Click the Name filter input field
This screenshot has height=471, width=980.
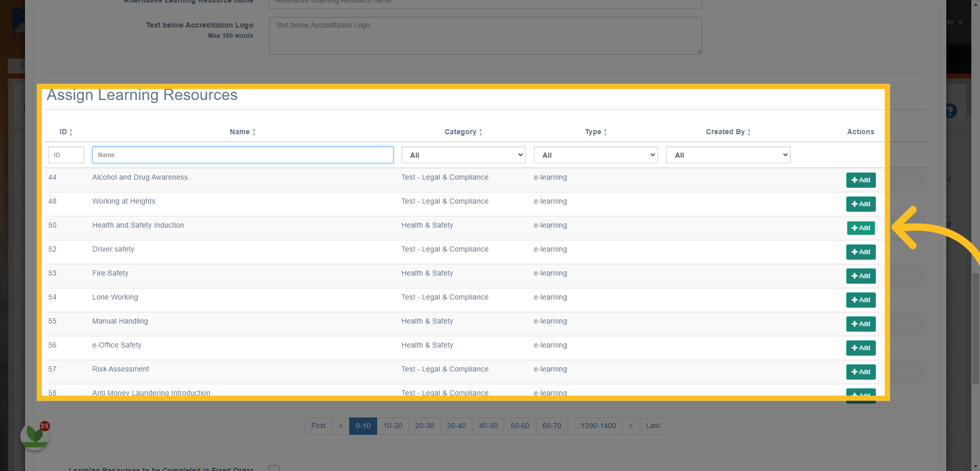(243, 155)
